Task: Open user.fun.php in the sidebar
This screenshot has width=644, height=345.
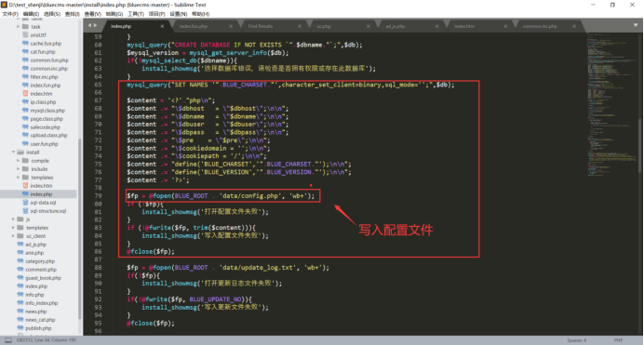Action: click(44, 144)
